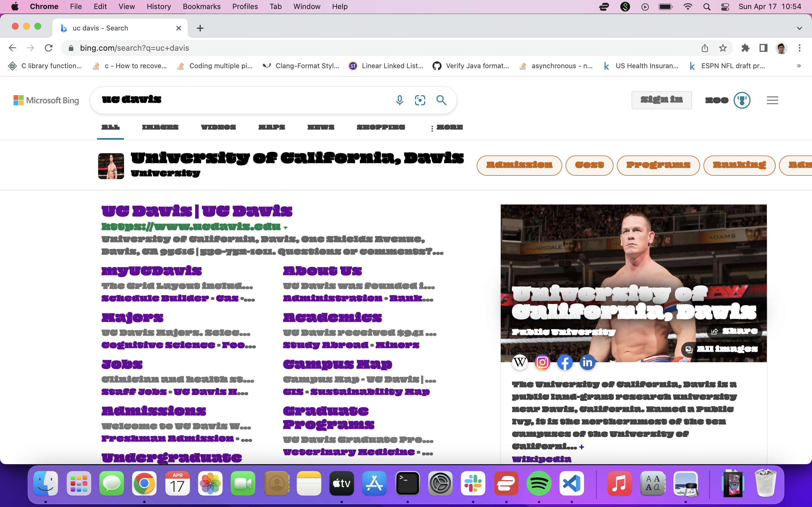Image resolution: width=812 pixels, height=507 pixels.
Task: Open the Instagram profile icon
Action: [542, 362]
